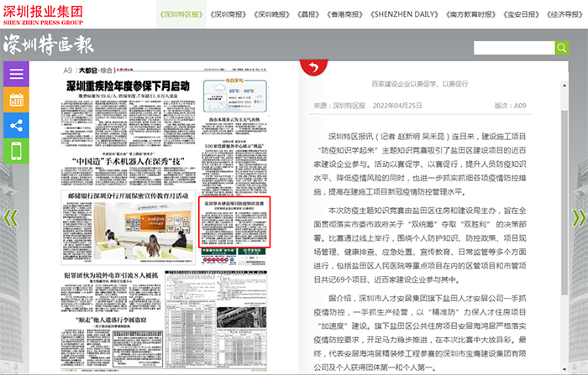588x375 pixels.
Task: Open the 深圳重疾险年度参保下月启动 headline article
Action: 127,86
